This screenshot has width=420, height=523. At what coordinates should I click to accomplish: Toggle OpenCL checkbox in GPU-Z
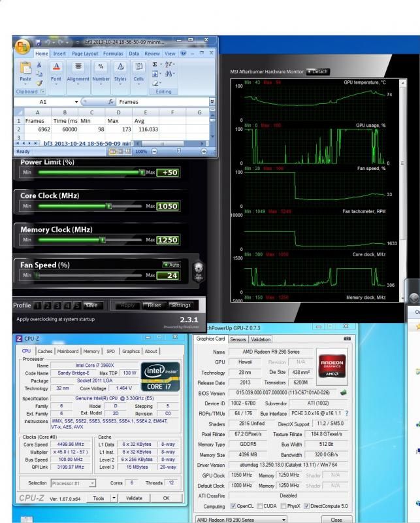[x=233, y=506]
